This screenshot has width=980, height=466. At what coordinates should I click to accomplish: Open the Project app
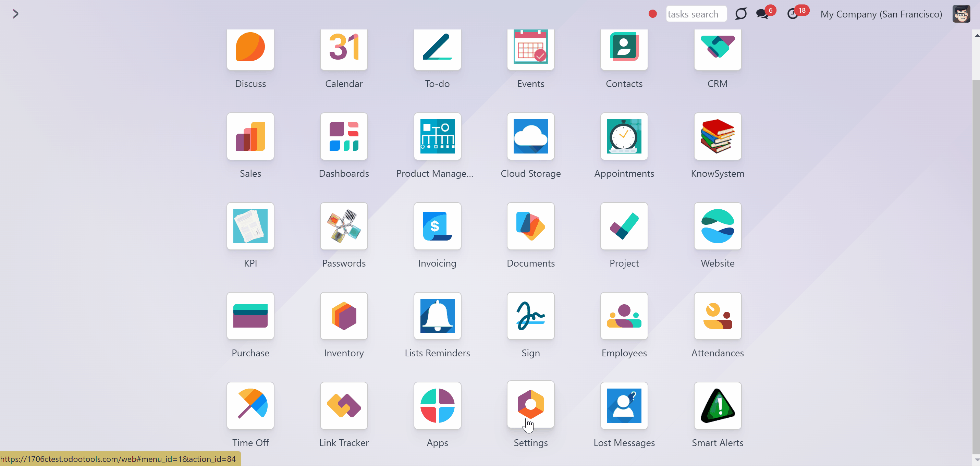tap(624, 226)
